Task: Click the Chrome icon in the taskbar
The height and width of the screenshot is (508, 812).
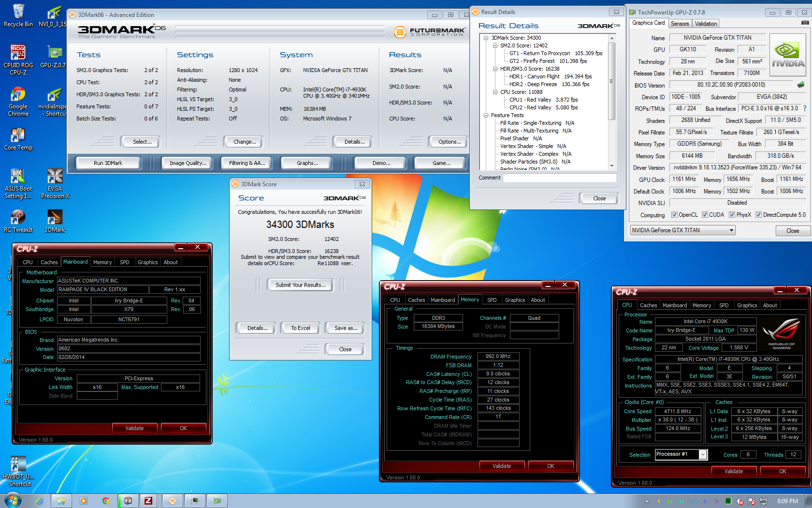Action: (x=105, y=501)
